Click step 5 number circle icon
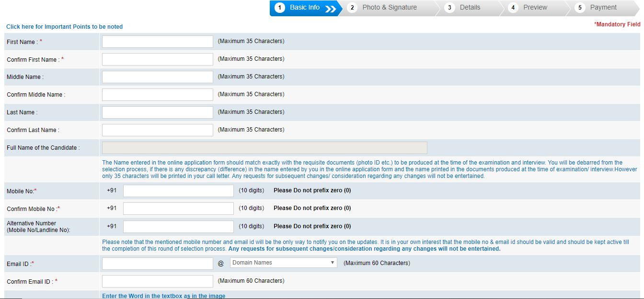This screenshot has height=299, width=644. click(580, 8)
